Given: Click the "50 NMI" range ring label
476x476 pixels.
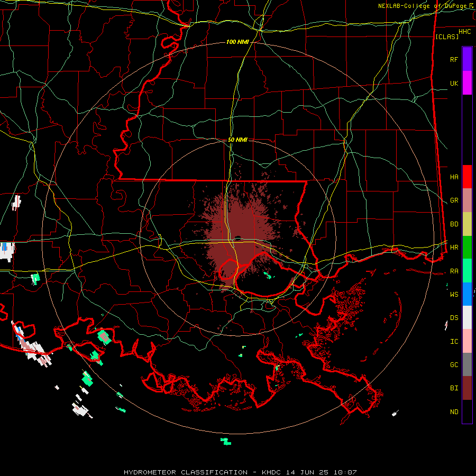Looking at the screenshot, I should (237, 140).
